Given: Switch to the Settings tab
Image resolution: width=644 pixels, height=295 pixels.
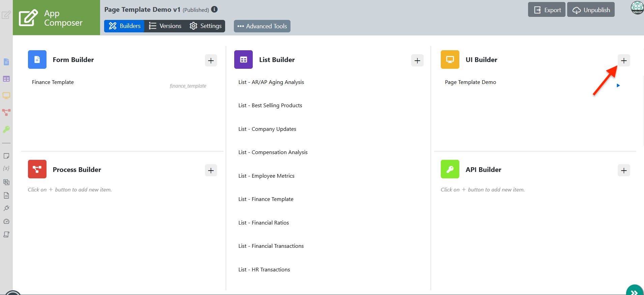Looking at the screenshot, I should [x=205, y=26].
